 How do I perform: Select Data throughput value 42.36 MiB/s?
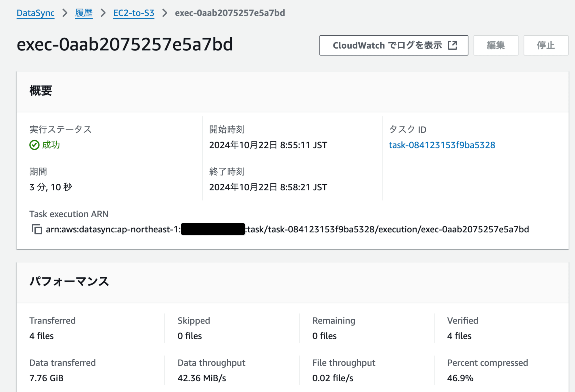(x=202, y=378)
